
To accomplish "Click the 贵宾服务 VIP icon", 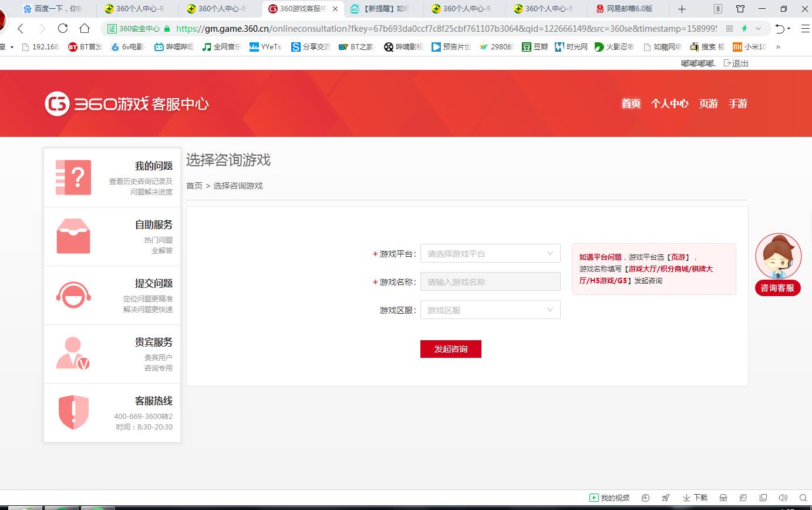I will tap(73, 354).
